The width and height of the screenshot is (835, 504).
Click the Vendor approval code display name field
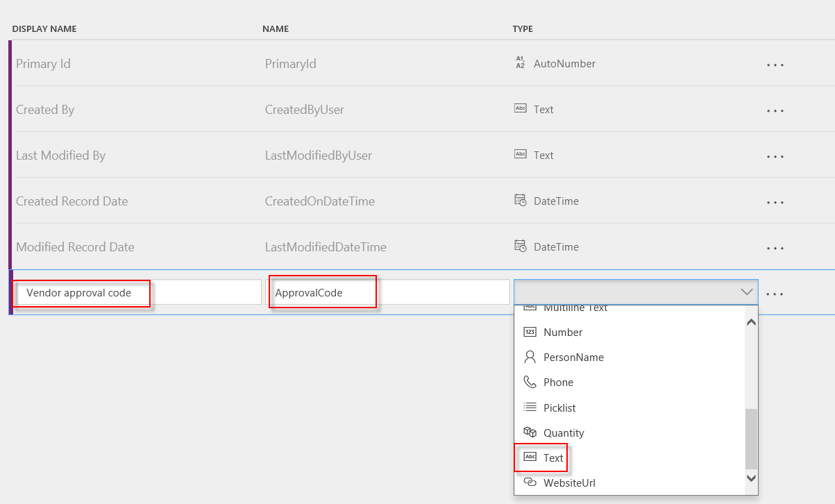138,292
